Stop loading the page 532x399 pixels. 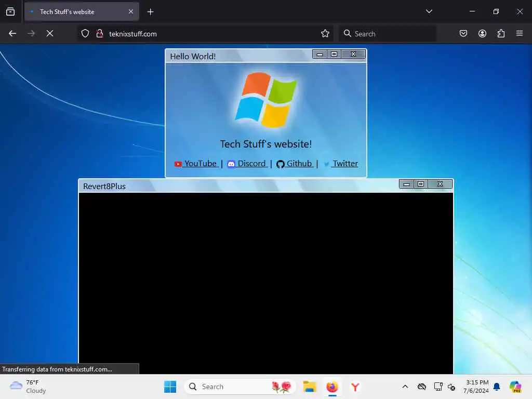tap(50, 34)
